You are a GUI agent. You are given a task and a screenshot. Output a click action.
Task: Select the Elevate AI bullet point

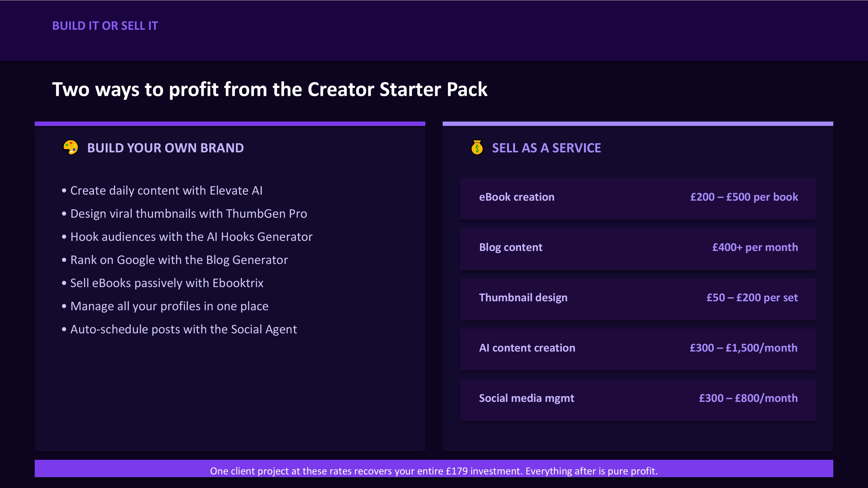pos(162,191)
